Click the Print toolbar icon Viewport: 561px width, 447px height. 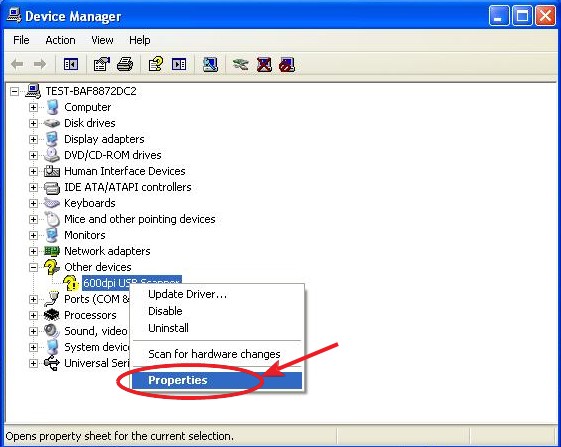click(125, 65)
